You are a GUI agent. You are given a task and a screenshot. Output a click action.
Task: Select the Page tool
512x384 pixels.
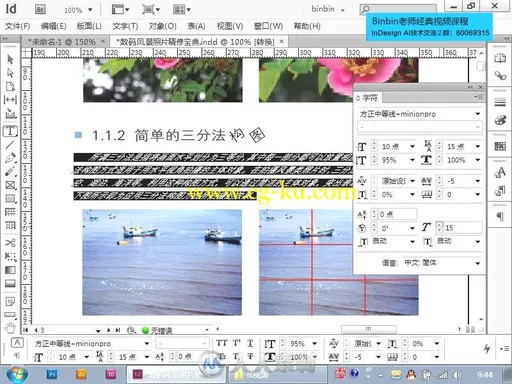pos(10,86)
